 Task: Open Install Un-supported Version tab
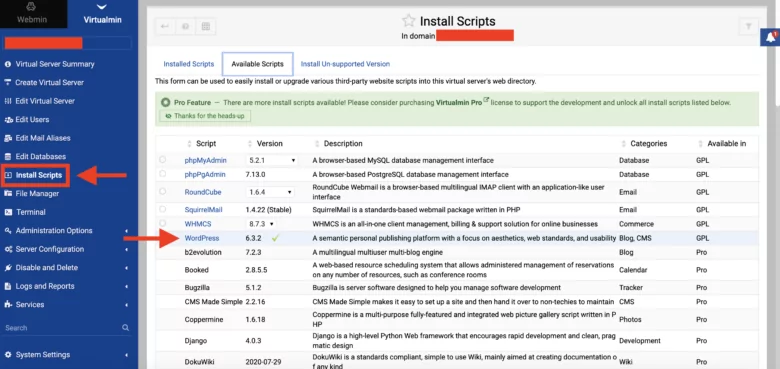[x=345, y=64]
